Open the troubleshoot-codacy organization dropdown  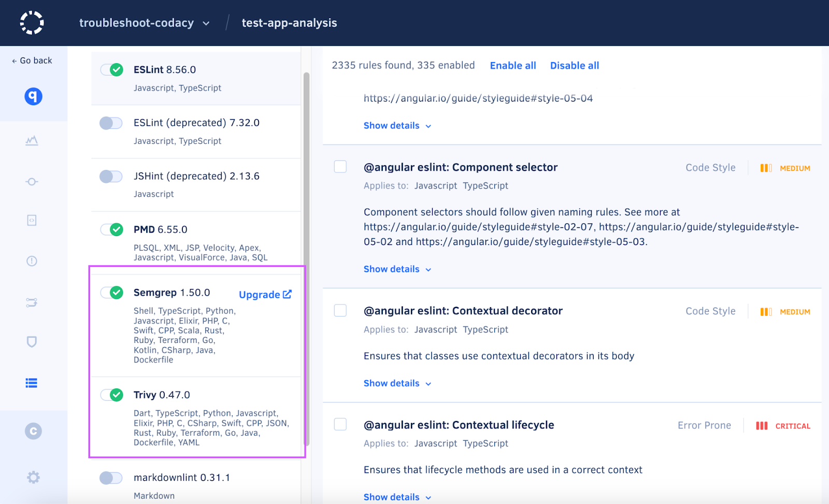click(206, 23)
